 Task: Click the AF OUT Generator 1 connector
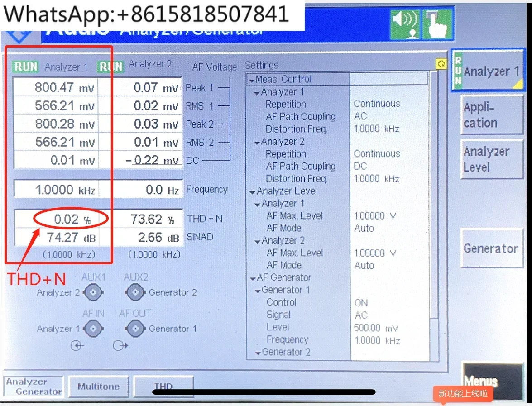click(x=135, y=328)
